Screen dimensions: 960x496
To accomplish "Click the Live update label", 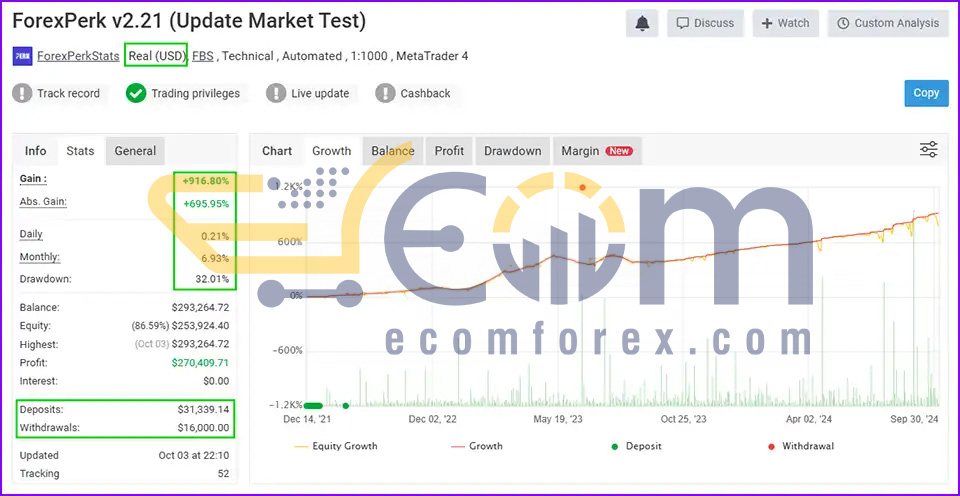I will [x=320, y=94].
